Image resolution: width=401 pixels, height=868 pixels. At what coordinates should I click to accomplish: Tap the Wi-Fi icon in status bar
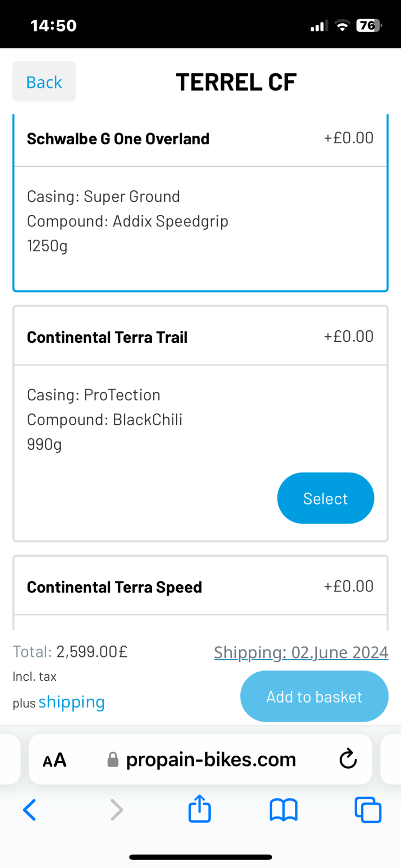(x=342, y=25)
